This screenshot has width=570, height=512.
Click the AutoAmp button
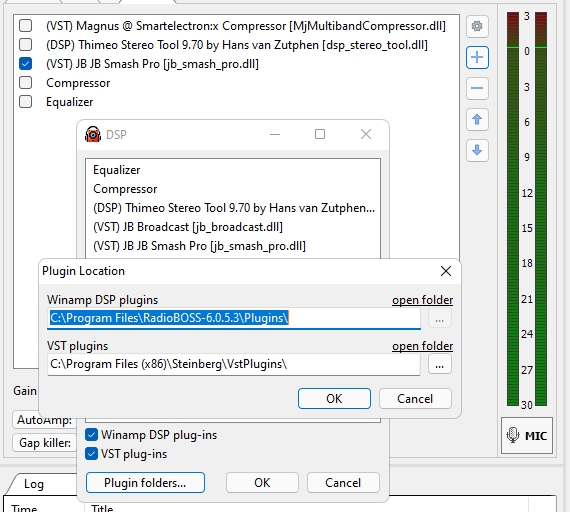coord(44,420)
